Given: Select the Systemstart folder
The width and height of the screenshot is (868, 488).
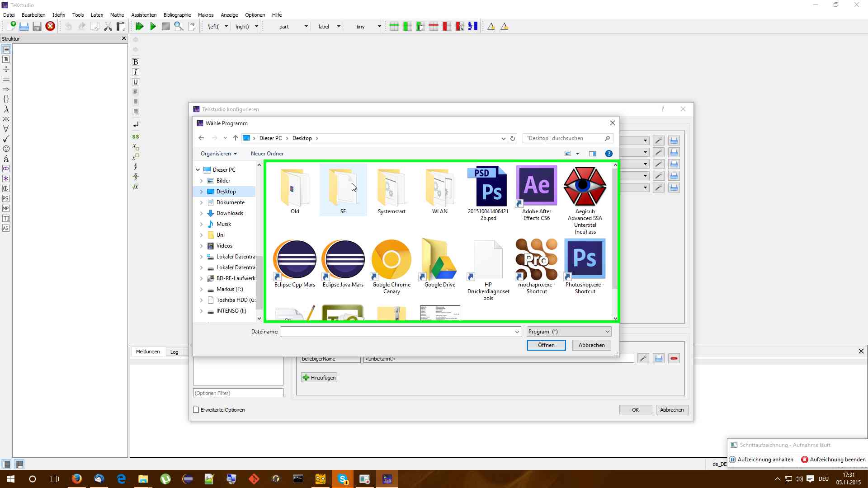Looking at the screenshot, I should click(x=392, y=190).
